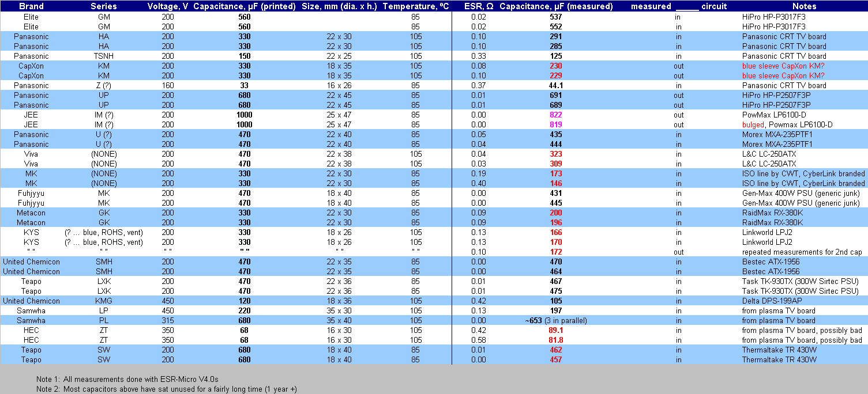Select the 'Voltage, V' header cell

[x=168, y=6]
